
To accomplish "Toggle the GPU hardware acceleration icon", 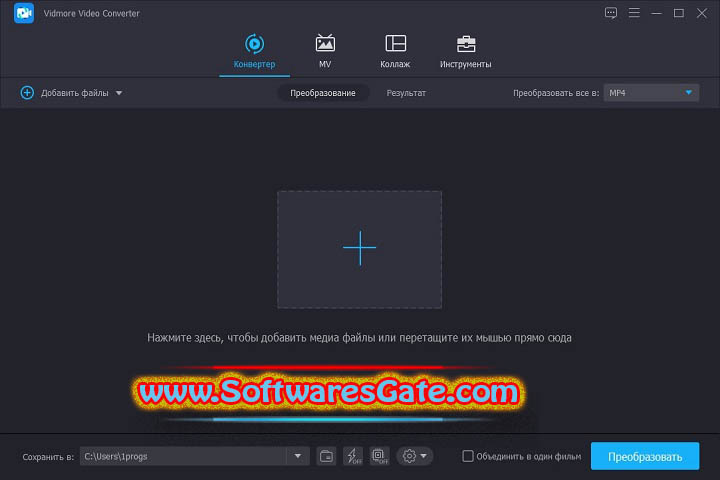I will pyautogui.click(x=379, y=456).
